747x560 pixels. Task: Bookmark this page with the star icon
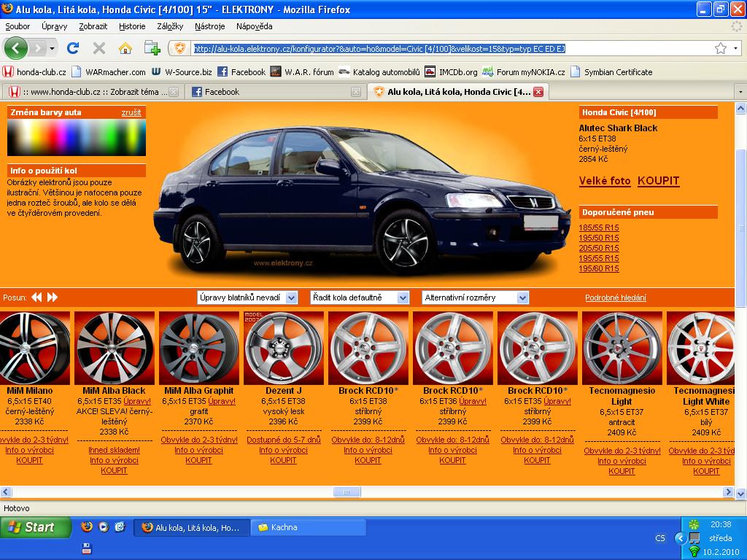coord(720,48)
